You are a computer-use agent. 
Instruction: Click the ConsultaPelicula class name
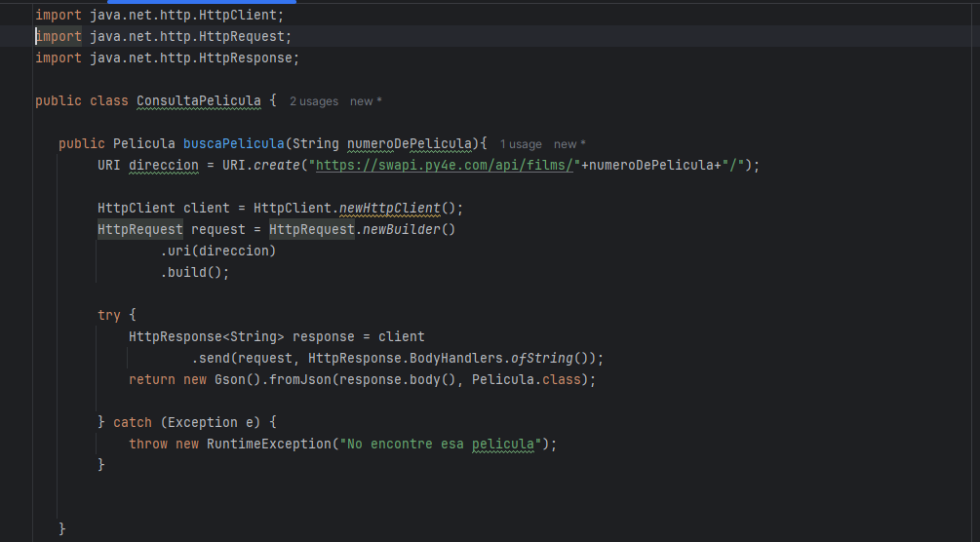pyautogui.click(x=199, y=100)
